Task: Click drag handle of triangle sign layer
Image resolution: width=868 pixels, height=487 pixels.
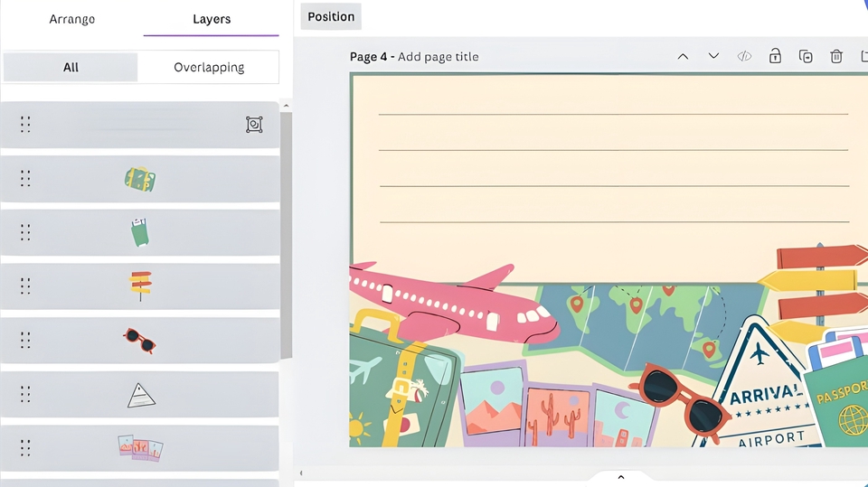Action: [x=25, y=394]
